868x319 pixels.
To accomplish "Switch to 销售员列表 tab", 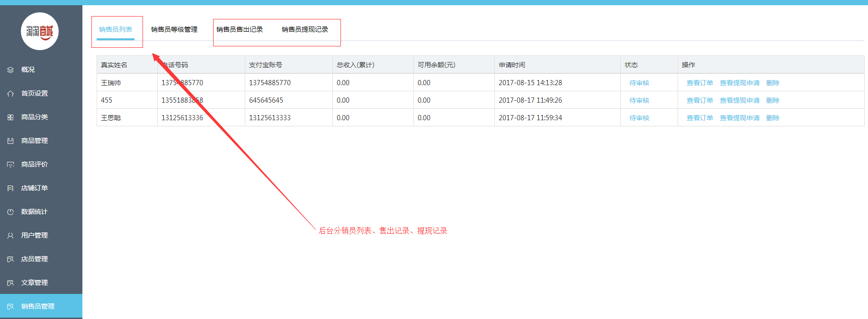I will [x=116, y=29].
